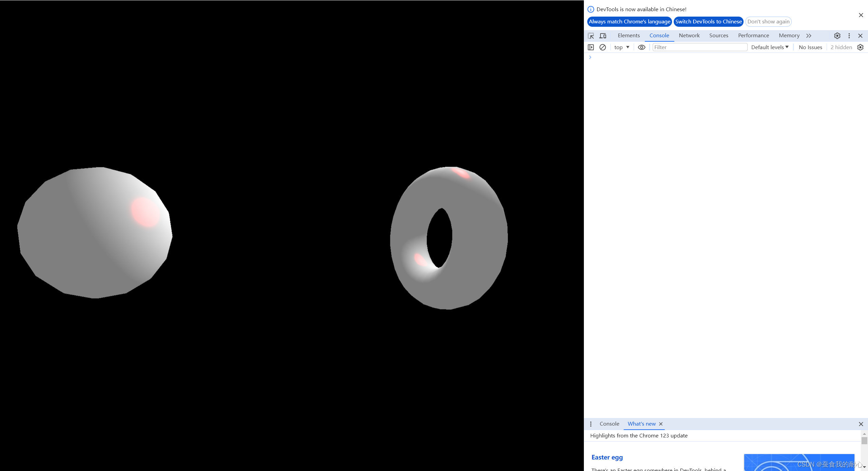
Task: Open the Sources tab
Action: [x=718, y=36]
